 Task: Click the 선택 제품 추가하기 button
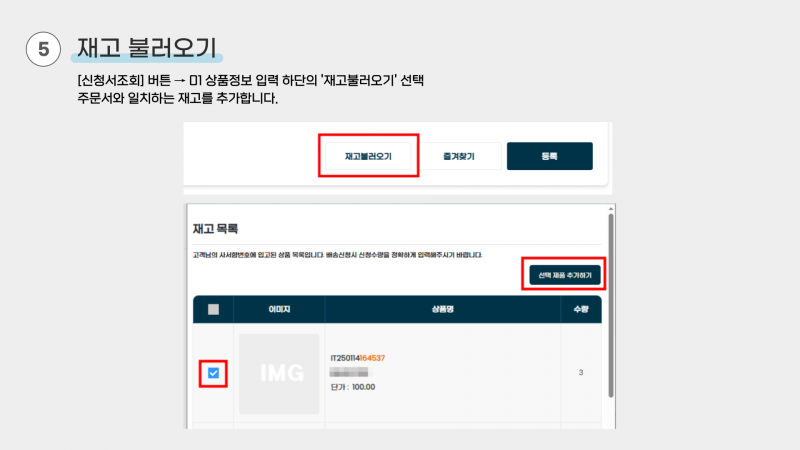(x=565, y=275)
